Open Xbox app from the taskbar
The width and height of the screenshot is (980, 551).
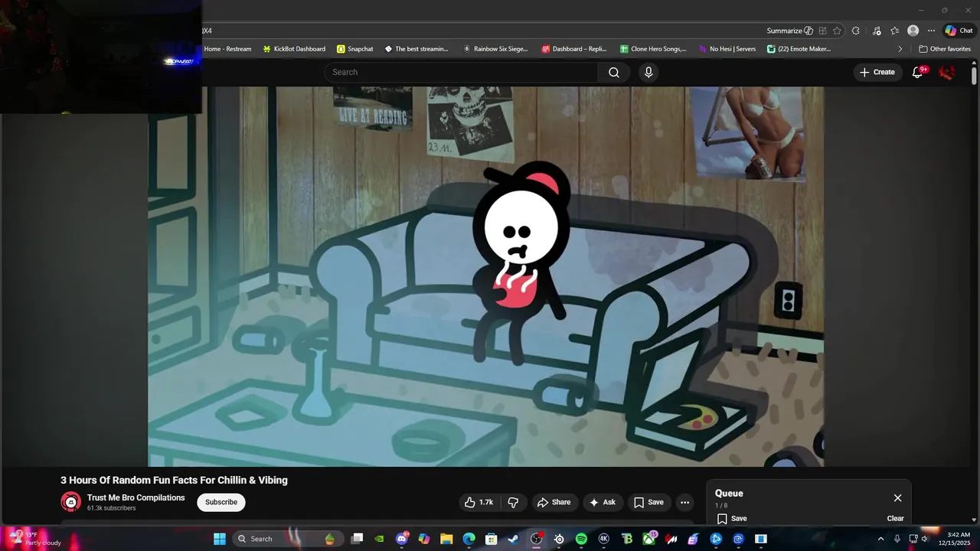648,539
